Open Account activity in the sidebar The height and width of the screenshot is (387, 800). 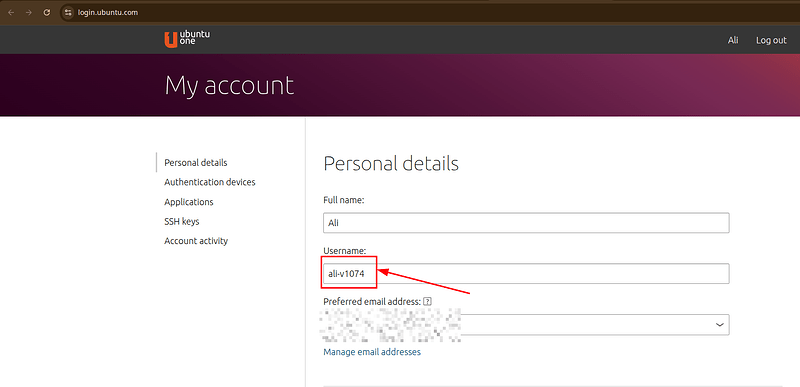196,241
